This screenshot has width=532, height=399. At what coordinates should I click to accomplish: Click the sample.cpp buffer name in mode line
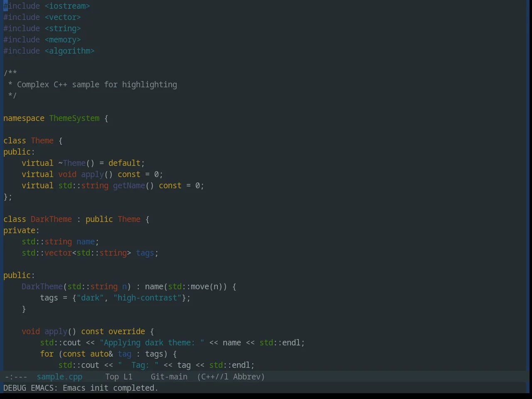[x=59, y=377]
